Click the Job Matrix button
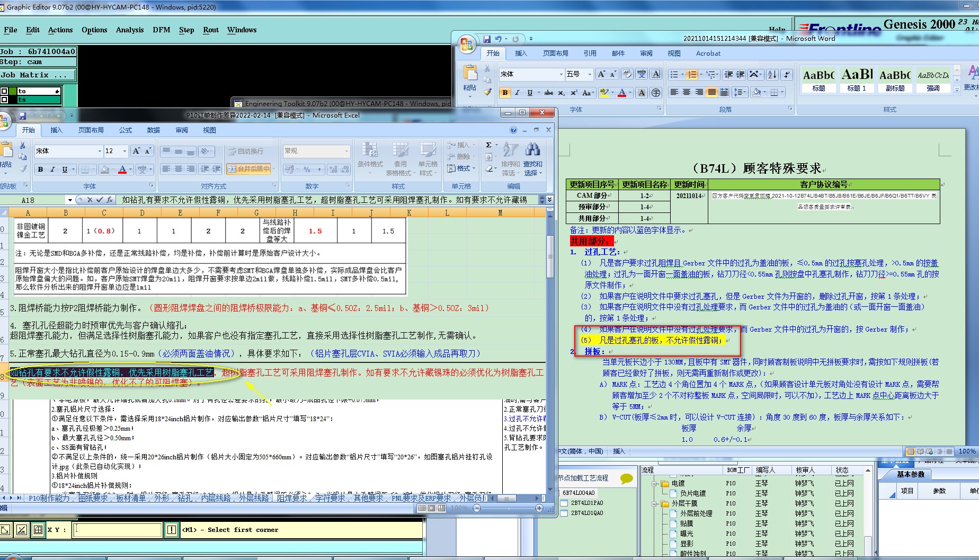979x560 pixels. click(x=38, y=75)
